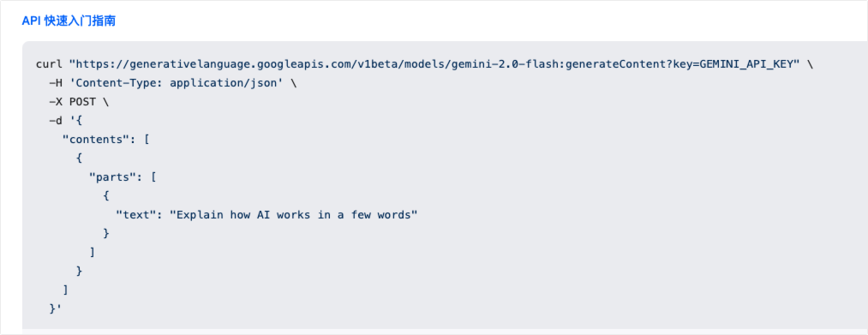Viewport: 868px width, 335px height.
Task: Click the closing brace below the text line
Action: [105, 234]
